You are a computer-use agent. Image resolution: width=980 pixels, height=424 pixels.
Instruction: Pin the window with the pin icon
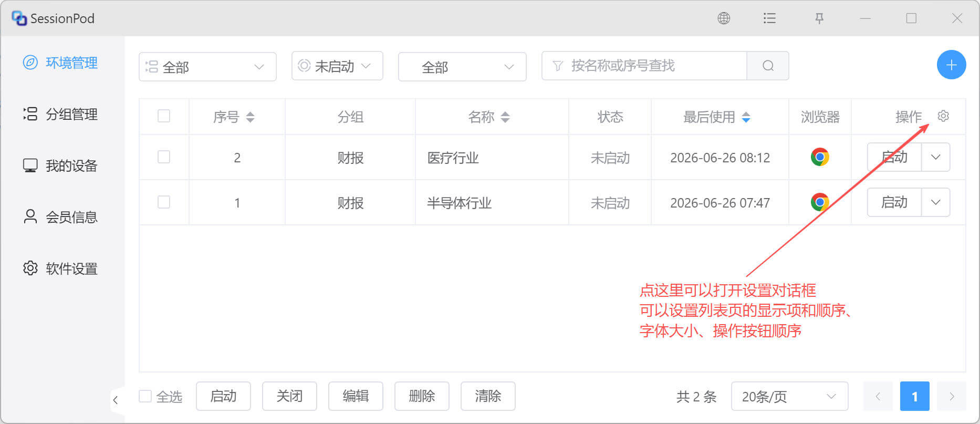[x=819, y=18]
